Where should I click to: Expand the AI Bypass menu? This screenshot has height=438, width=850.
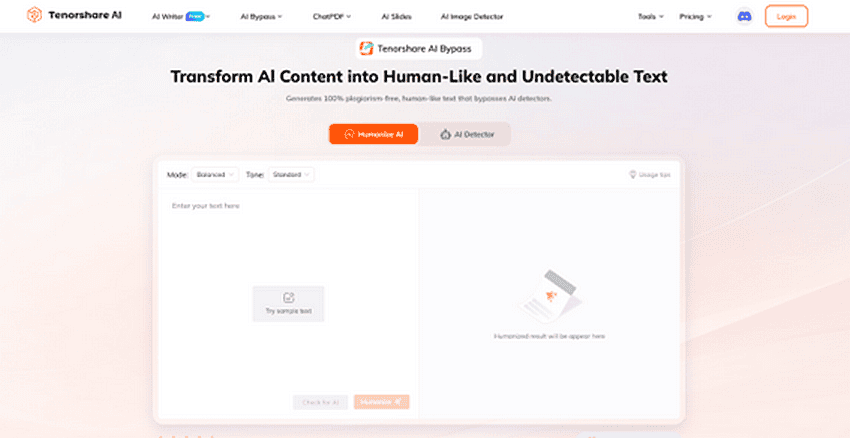pyautogui.click(x=261, y=17)
